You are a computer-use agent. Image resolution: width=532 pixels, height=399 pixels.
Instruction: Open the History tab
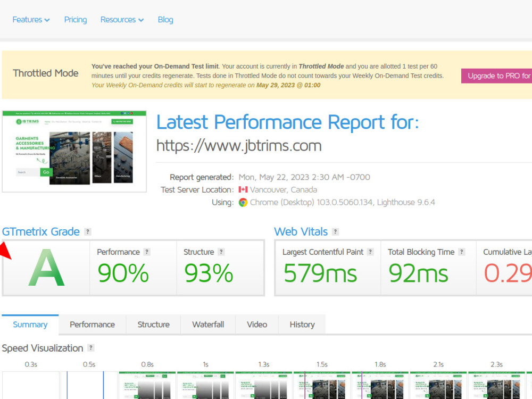[x=302, y=325]
